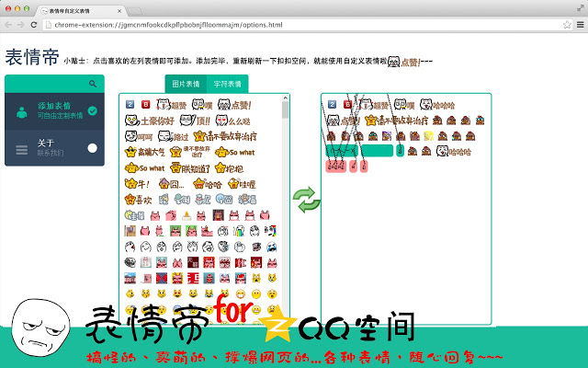Click the blue 2 badge in left panel

[x=130, y=104]
